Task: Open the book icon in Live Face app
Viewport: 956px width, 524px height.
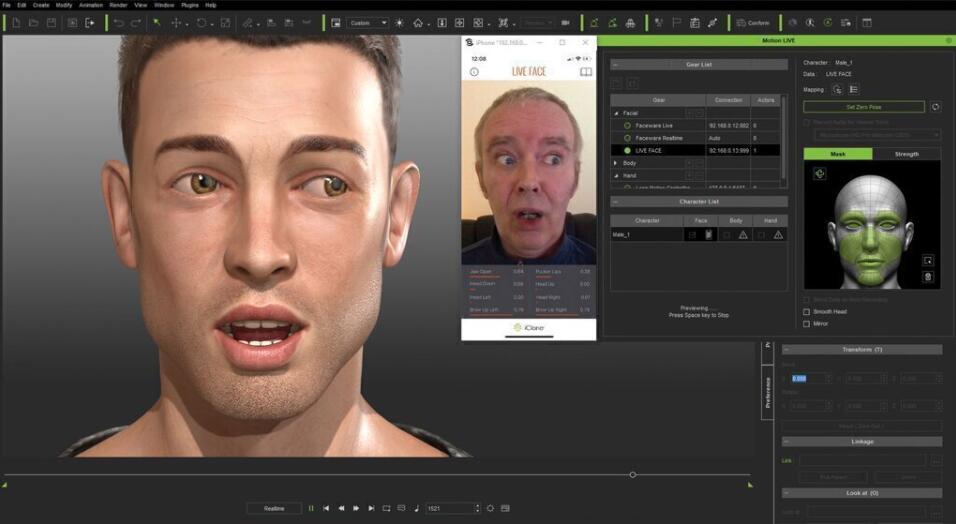Action: coord(586,72)
